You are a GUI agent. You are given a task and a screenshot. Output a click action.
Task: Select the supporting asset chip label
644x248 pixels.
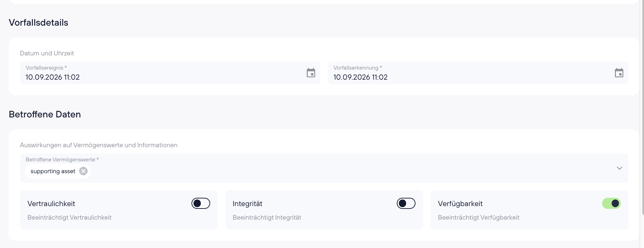(x=53, y=171)
